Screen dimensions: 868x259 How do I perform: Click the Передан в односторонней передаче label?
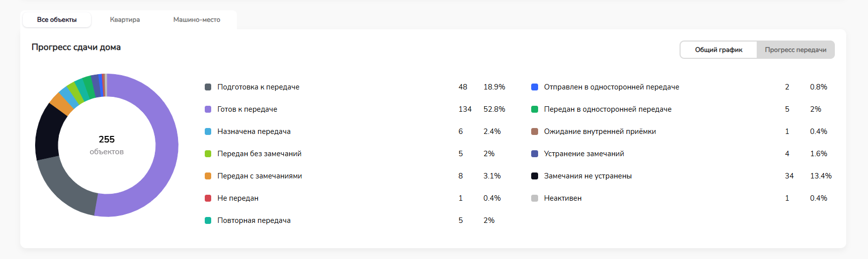tap(607, 109)
